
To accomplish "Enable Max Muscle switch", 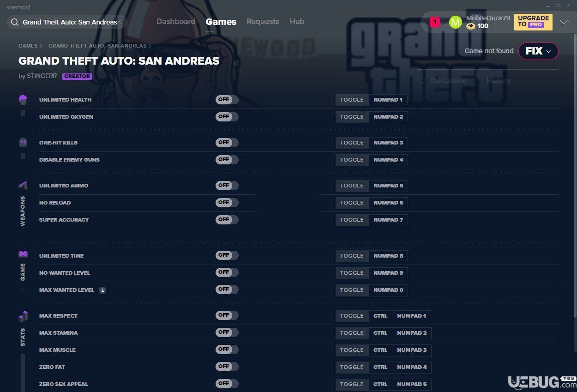I will coord(227,350).
